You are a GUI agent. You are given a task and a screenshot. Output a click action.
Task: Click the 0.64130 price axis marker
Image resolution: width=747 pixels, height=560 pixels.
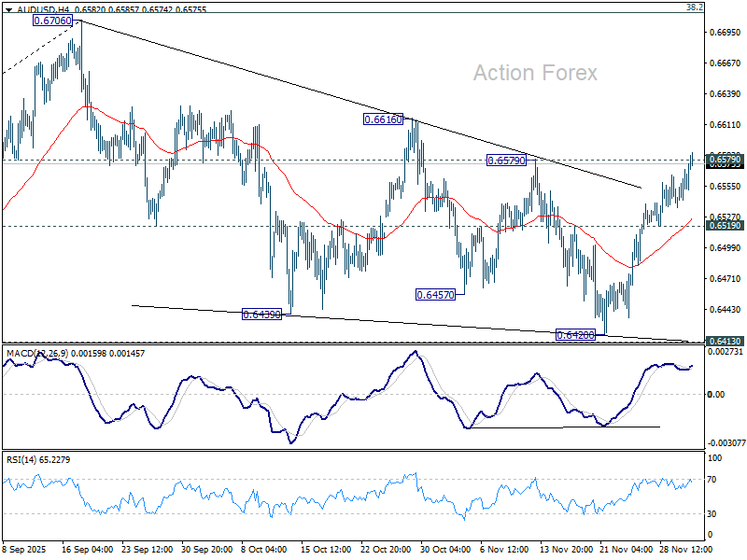pyautogui.click(x=725, y=341)
